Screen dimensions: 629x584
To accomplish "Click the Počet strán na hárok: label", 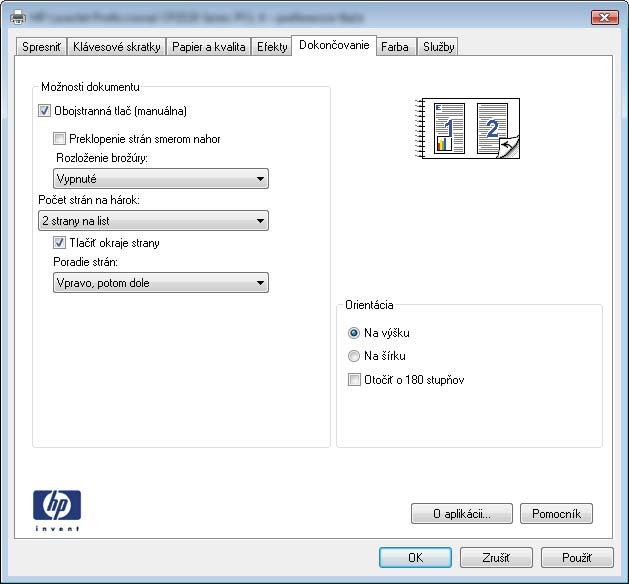I will coord(89,200).
